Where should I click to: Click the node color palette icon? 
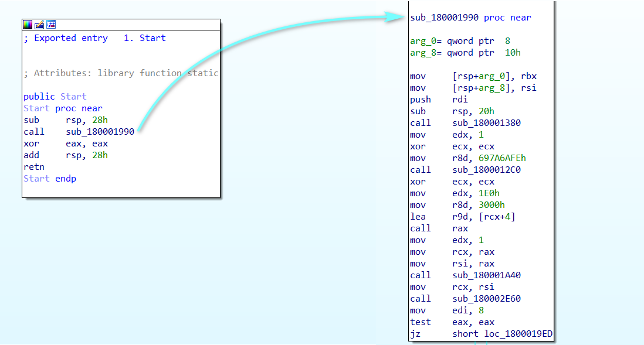click(28, 25)
